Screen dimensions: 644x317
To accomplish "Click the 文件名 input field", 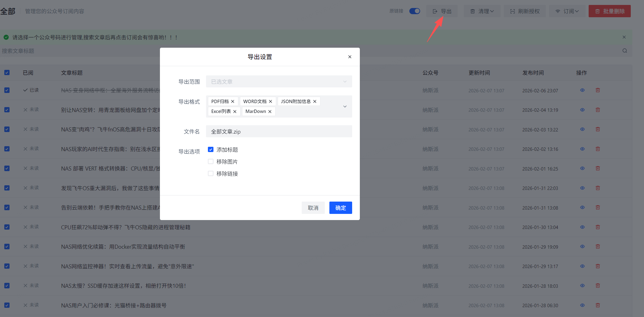I will [x=279, y=131].
